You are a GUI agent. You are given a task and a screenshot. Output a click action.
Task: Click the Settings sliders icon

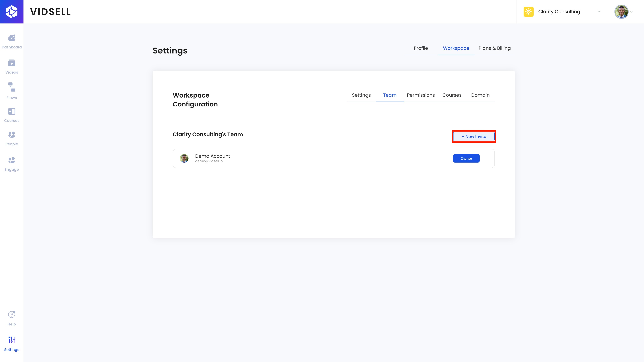[x=12, y=340]
